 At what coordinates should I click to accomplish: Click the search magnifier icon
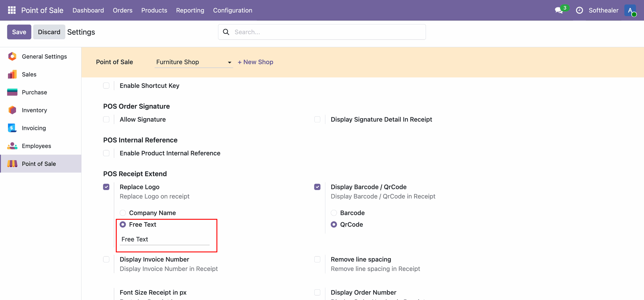coord(226,32)
